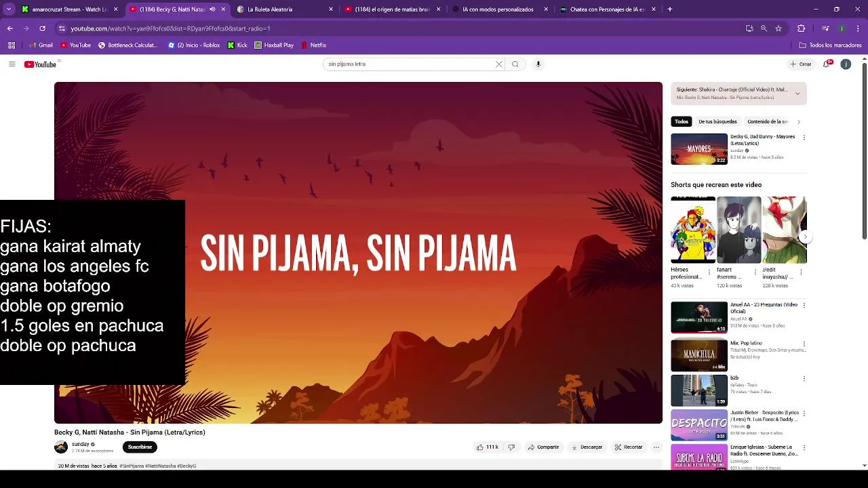This screenshot has width=868, height=488.
Task: Dislike the video with thumbs down
Action: (511, 447)
